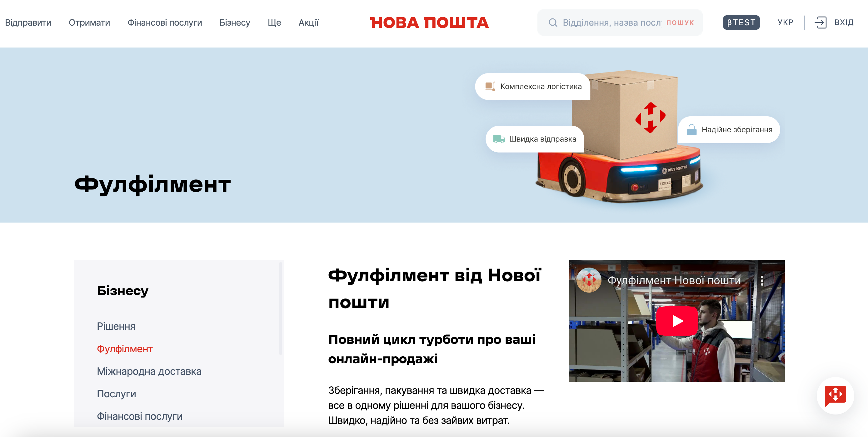The width and height of the screenshot is (868, 437).
Task: Click the login arrow icon
Action: [x=821, y=23]
